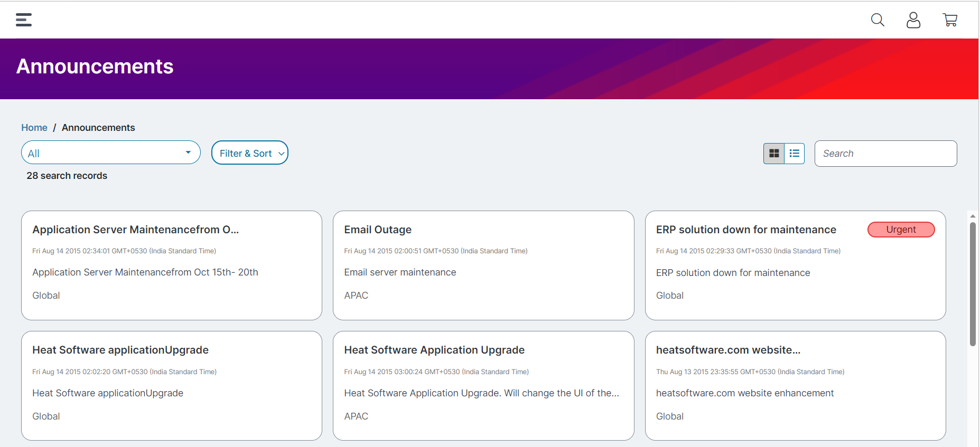Click the Thu Aug 13 2015 timestamp

pyautogui.click(x=750, y=372)
